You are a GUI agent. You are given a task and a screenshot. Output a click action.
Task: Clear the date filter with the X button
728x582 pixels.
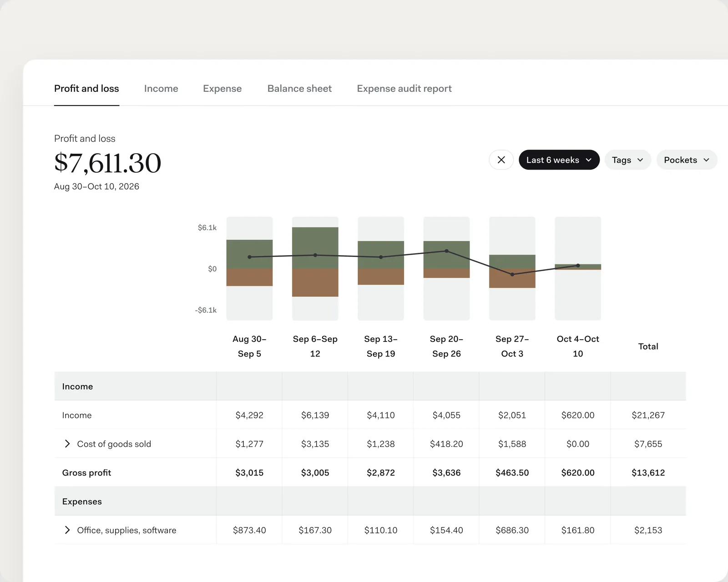tap(501, 160)
